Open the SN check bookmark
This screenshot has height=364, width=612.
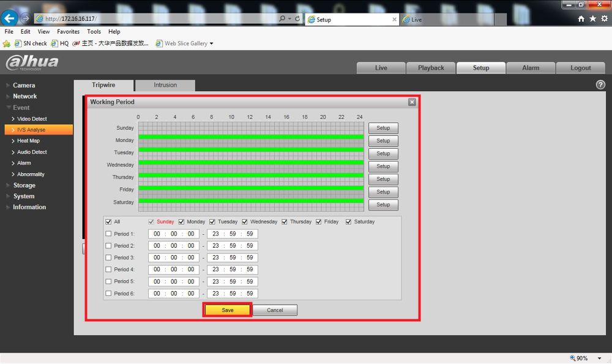pyautogui.click(x=31, y=43)
